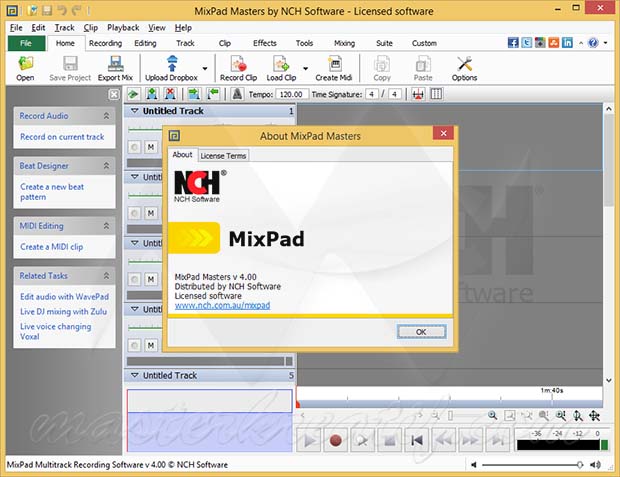Open the Options tools icon
This screenshot has width=620, height=477.
click(465, 64)
